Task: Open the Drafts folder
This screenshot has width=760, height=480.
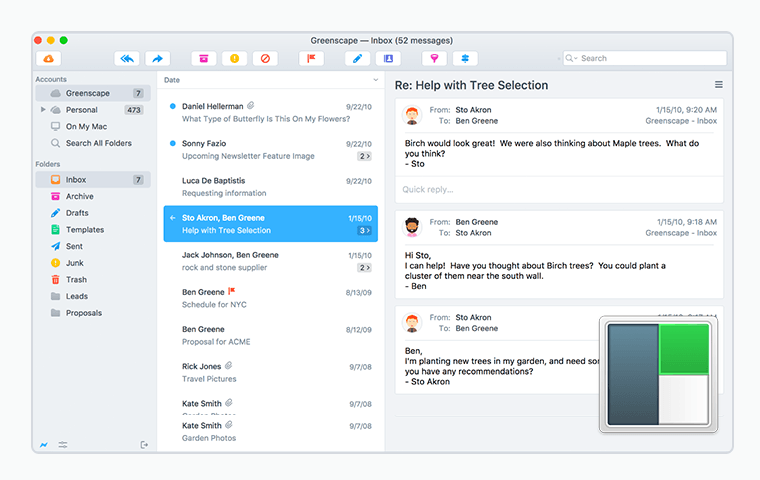Action: (x=93, y=213)
